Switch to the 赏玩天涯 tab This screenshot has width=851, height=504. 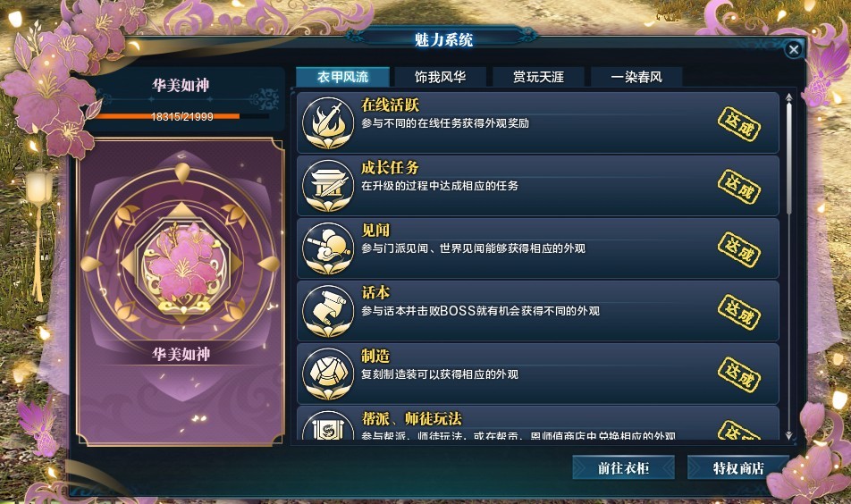(538, 77)
